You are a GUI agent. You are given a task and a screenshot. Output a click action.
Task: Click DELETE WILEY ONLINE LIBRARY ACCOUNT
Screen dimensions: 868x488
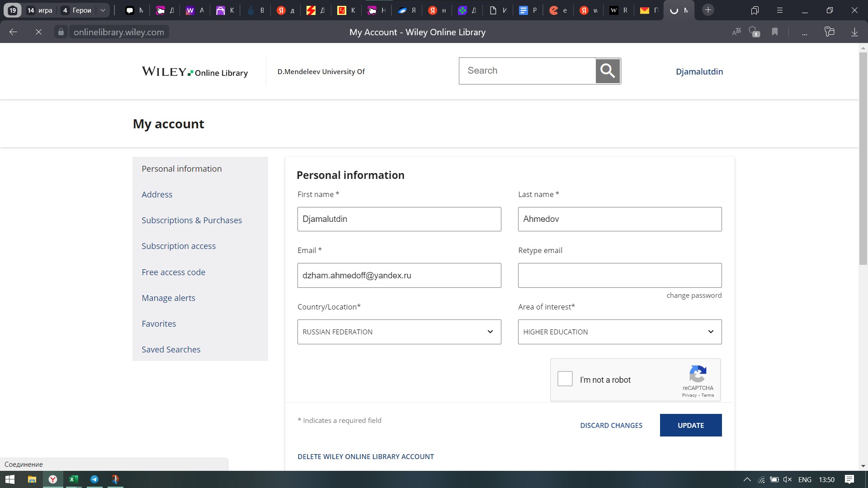366,456
